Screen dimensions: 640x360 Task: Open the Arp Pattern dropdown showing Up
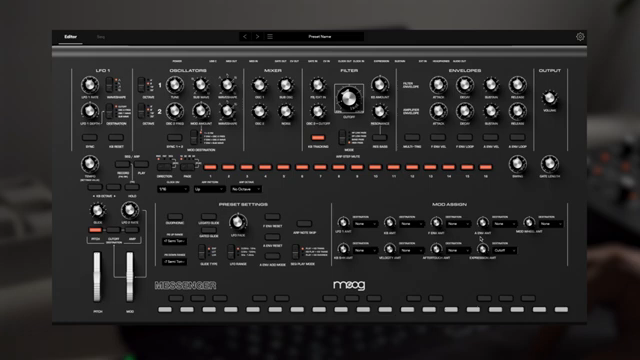pos(210,189)
